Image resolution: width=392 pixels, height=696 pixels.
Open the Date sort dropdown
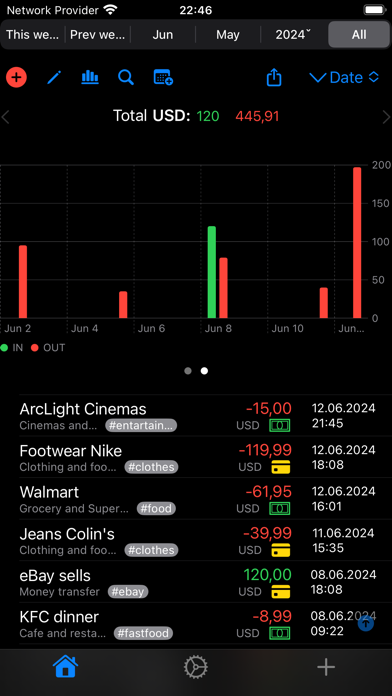pyautogui.click(x=344, y=78)
